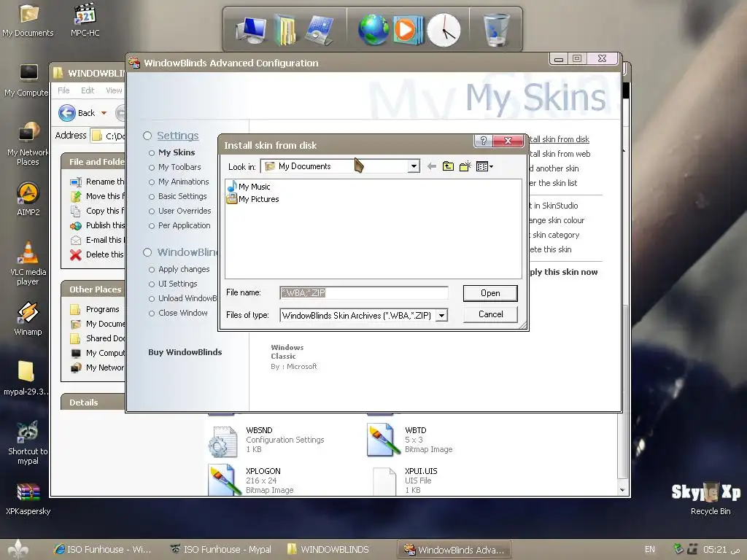Open Shortcut to mypal desktop icon
747x560 pixels.
tap(28, 443)
